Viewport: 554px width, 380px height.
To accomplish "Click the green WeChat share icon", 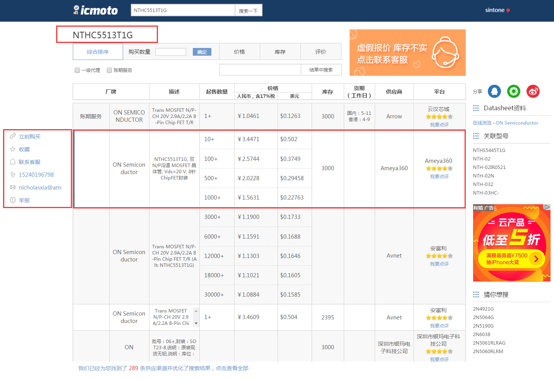I will 513,91.
